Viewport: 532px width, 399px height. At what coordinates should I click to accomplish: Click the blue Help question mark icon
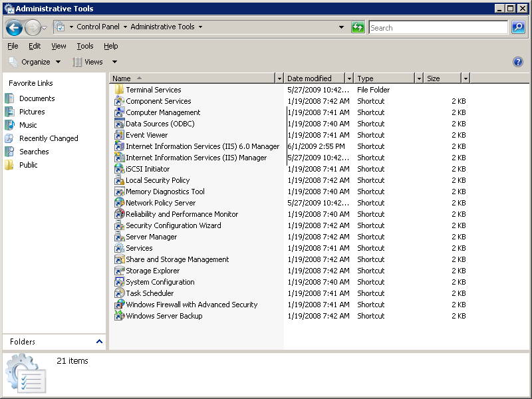coord(518,62)
